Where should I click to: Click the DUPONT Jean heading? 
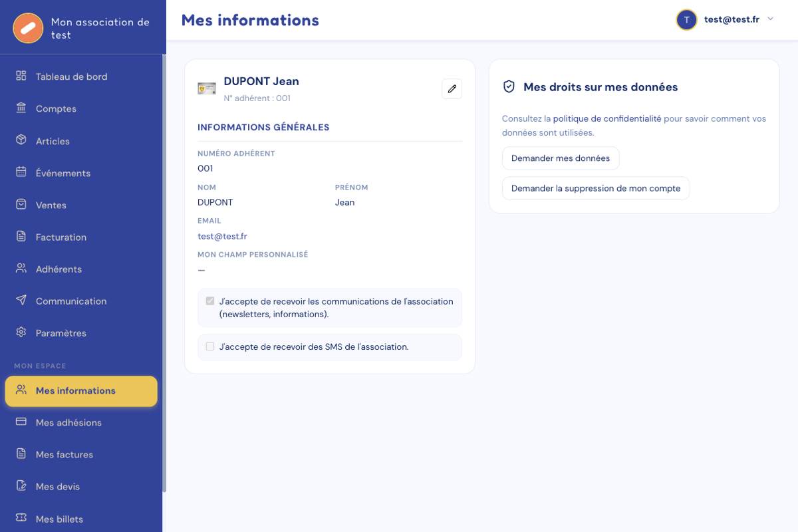(x=261, y=81)
